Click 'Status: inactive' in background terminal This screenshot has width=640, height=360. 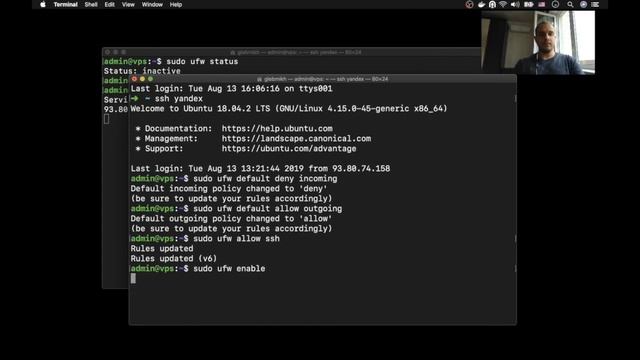pos(142,71)
